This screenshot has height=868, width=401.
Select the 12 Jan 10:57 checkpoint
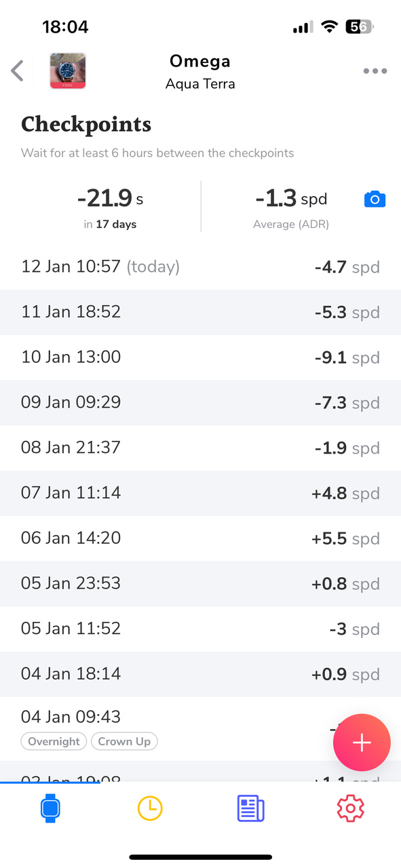200,267
